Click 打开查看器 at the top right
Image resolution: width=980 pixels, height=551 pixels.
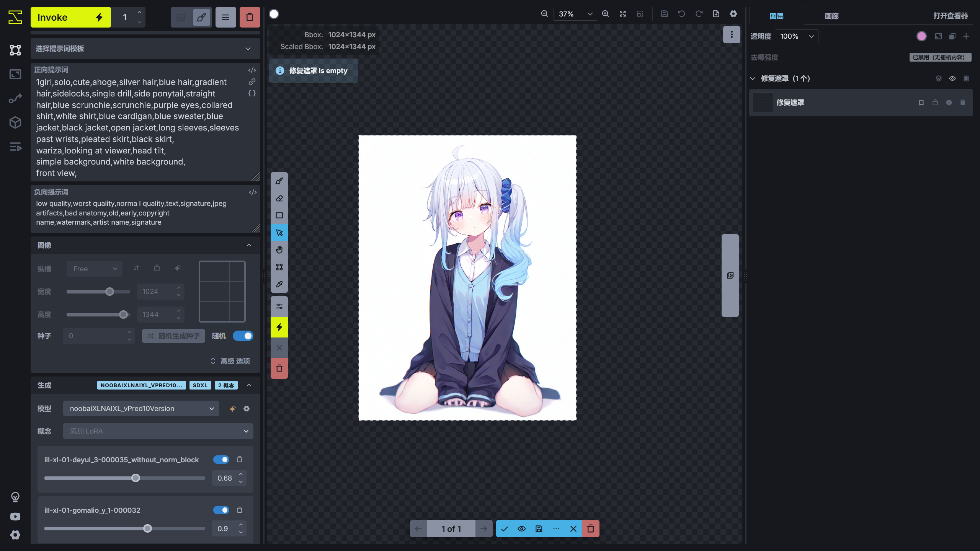[x=951, y=16]
